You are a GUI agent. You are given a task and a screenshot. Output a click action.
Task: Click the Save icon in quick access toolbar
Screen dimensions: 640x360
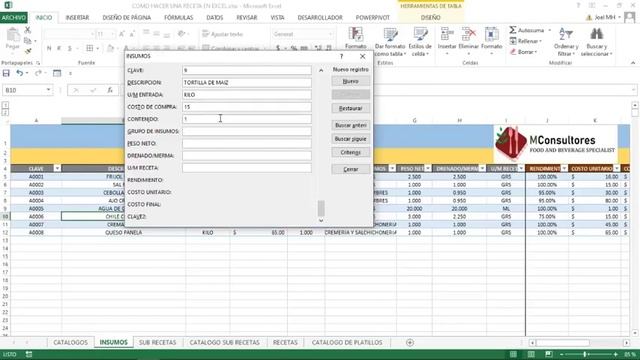[x=6, y=73]
